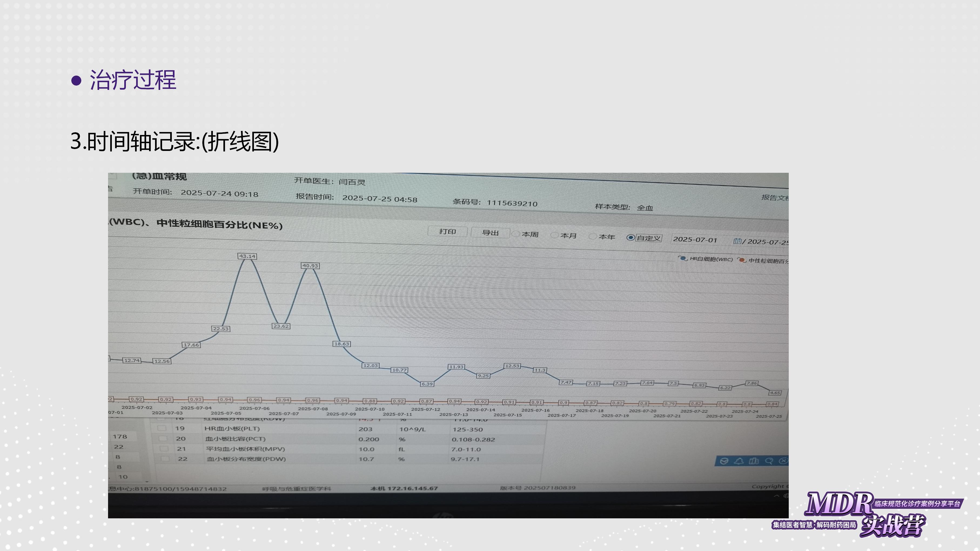
Task: Click the start date field 2025-07-01
Action: point(695,239)
